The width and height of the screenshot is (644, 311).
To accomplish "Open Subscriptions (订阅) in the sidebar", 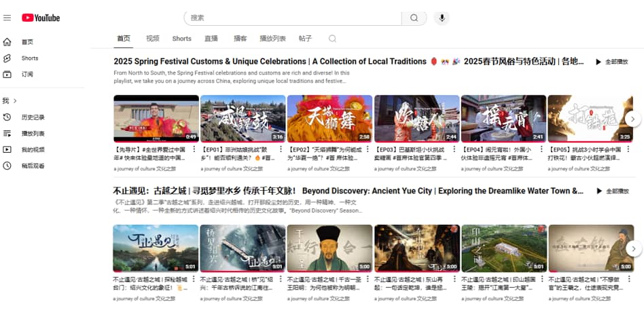I will point(26,75).
